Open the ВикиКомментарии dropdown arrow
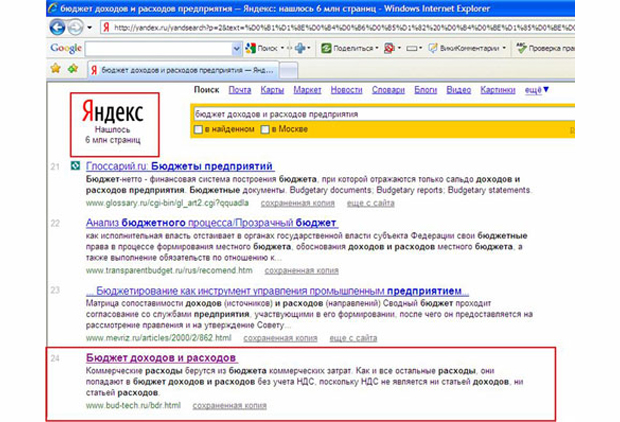Screen dimensions: 620x422 (x=504, y=48)
